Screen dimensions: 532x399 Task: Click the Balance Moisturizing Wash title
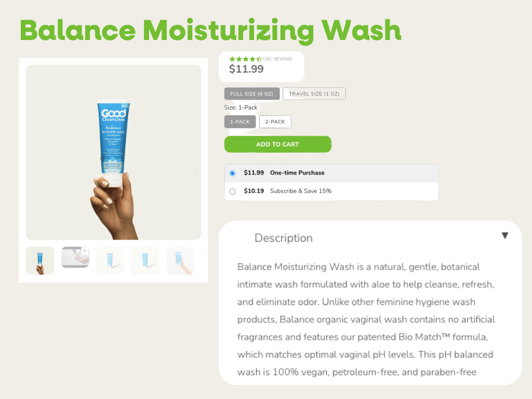[210, 30]
